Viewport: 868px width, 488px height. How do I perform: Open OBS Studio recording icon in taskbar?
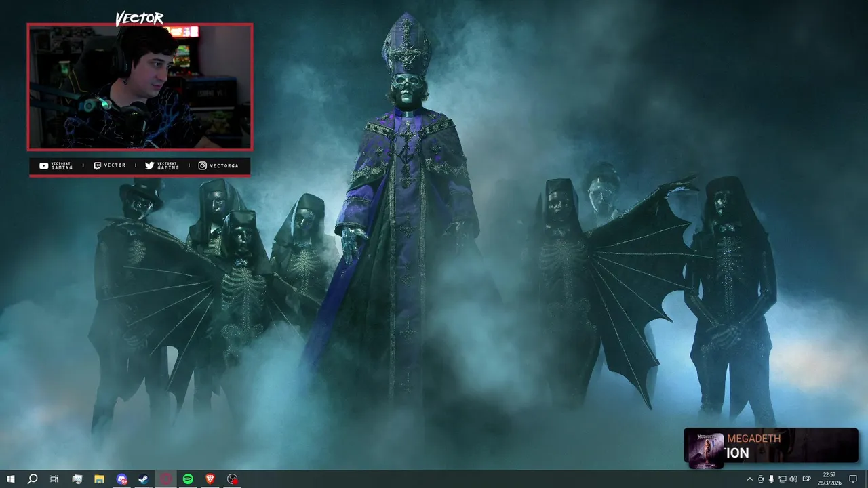(233, 479)
